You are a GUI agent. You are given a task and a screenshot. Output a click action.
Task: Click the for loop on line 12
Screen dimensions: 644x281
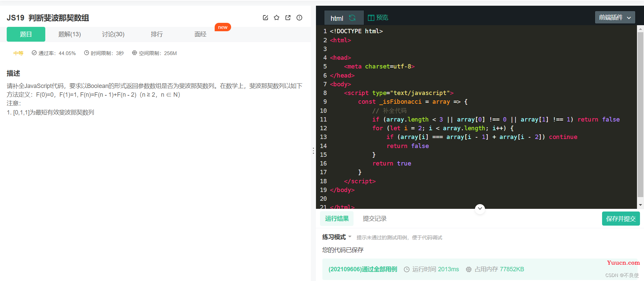pyautogui.click(x=443, y=128)
